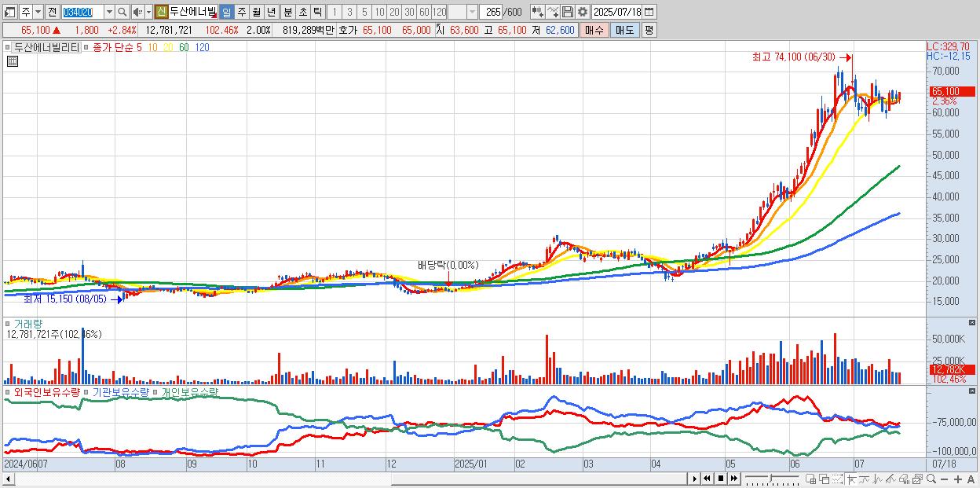Click the yellow 신 badge icon
980x488 pixels.
coord(161,12)
